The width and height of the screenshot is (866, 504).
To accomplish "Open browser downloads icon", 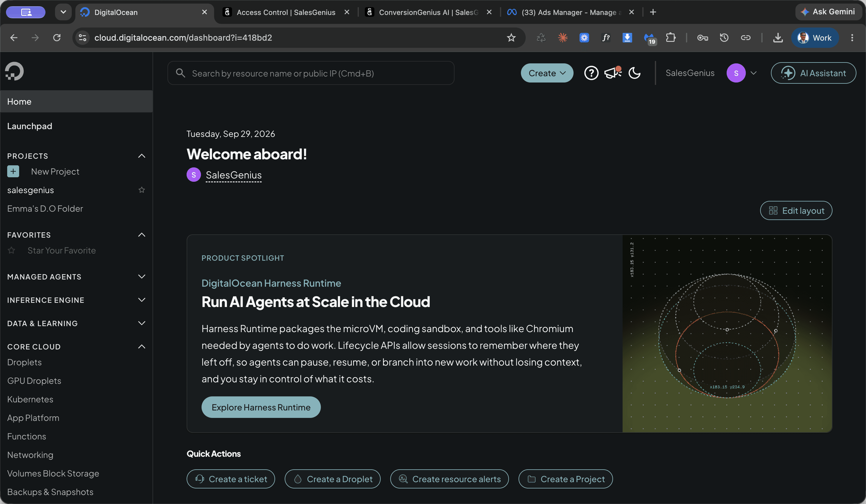I will [x=778, y=37].
